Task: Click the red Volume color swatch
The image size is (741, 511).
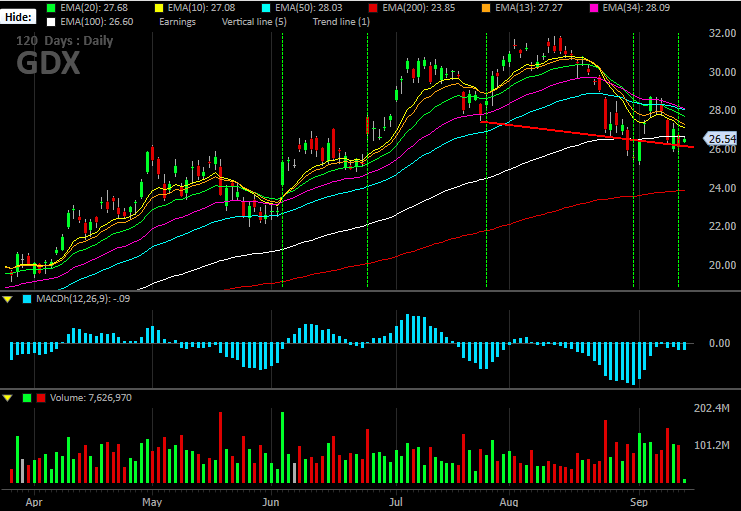Action: (x=41, y=398)
